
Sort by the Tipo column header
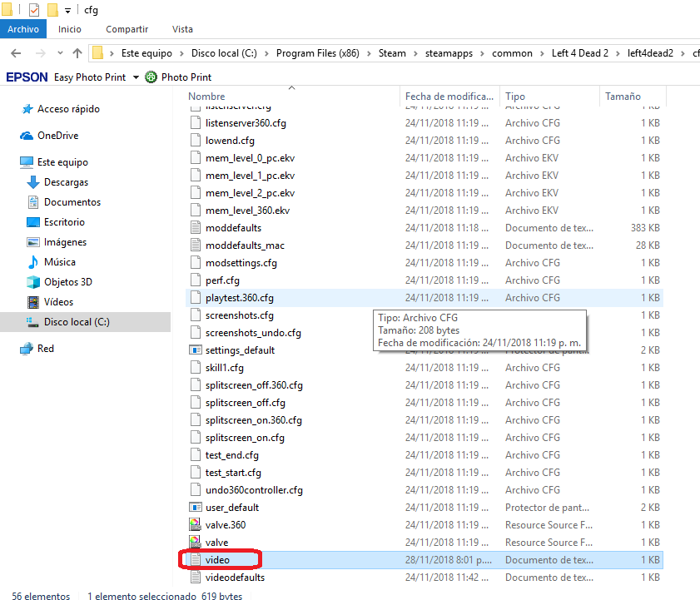click(x=515, y=97)
